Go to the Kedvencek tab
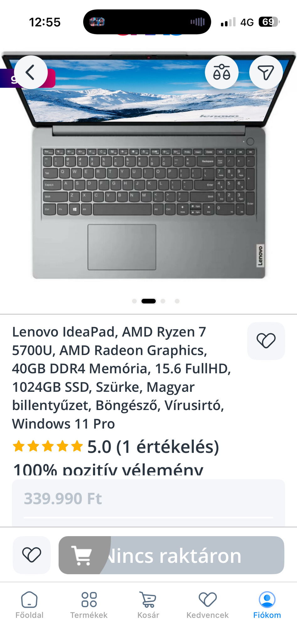 (208, 605)
